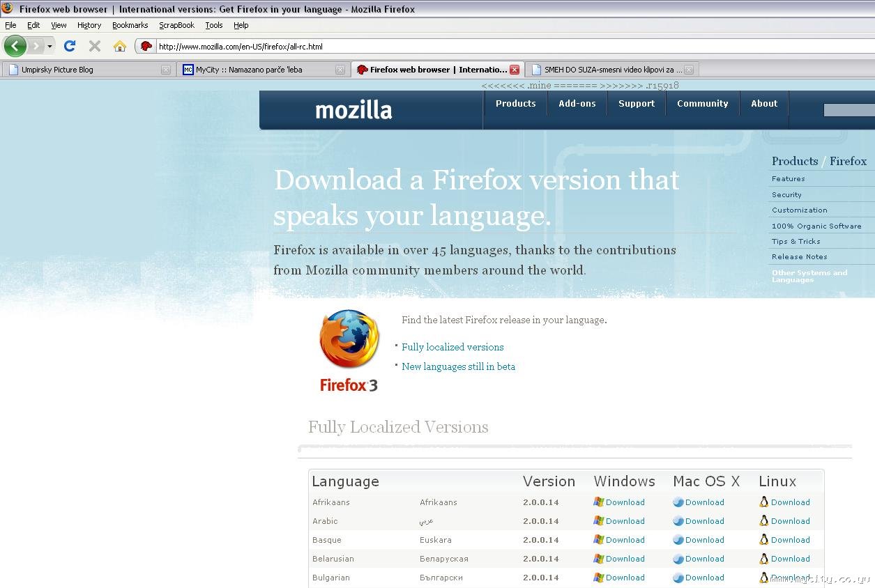Go back with the green back arrow
Image resolution: width=875 pixels, height=588 pixels.
[15, 46]
